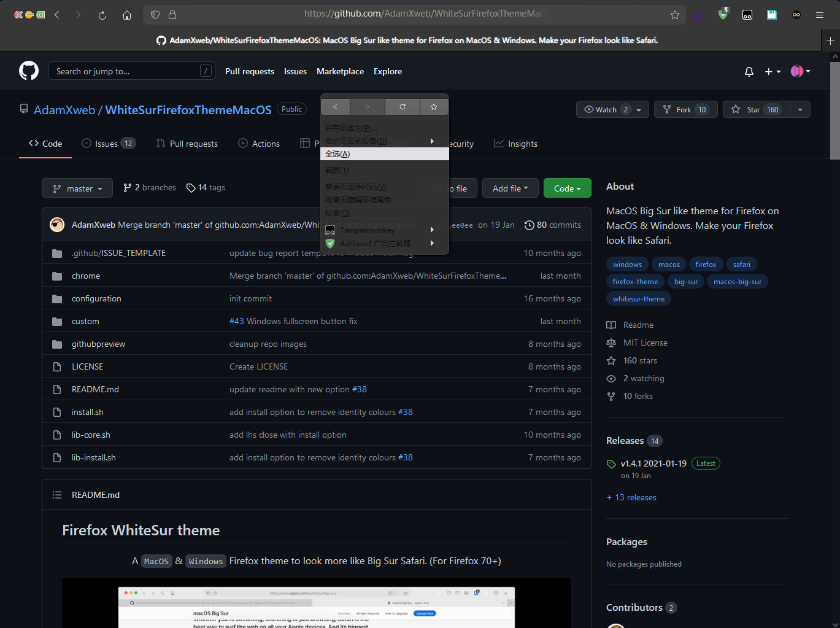Open the master branch dropdown
The image size is (840, 628).
coord(77,188)
